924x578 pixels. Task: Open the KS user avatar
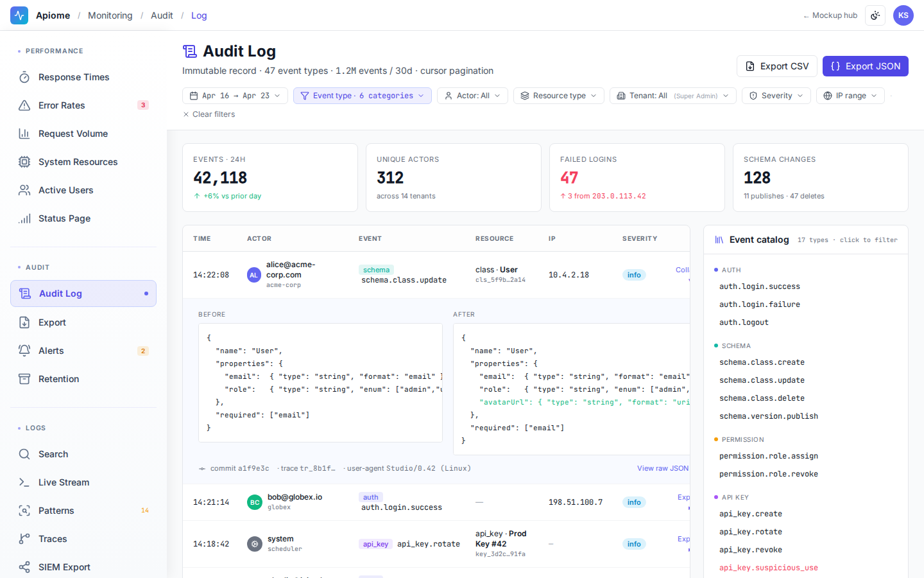point(903,15)
